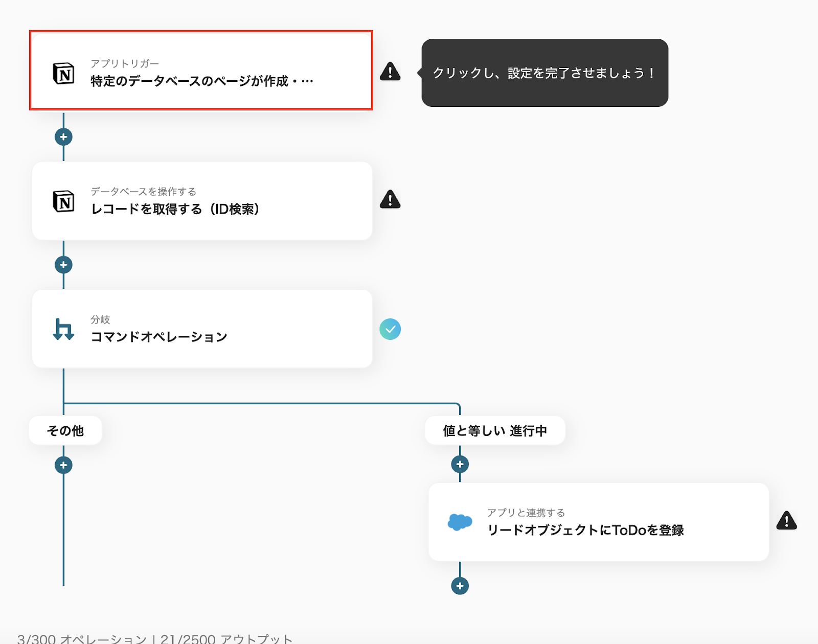Image resolution: width=818 pixels, height=644 pixels.
Task: Select the その他 branch label
Action: [x=65, y=430]
